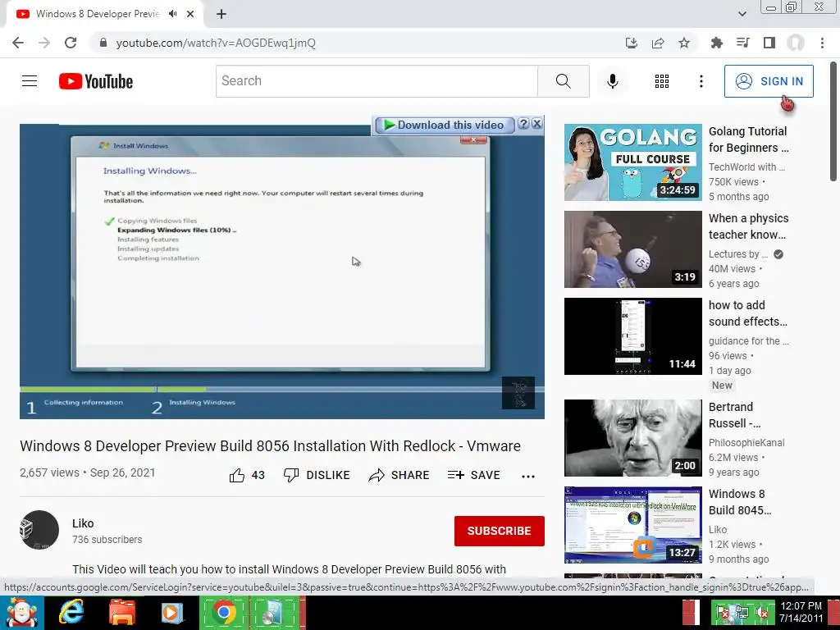Viewport: 840px width, 630px height.
Task: Open Windows 8 Build 8045 thumbnail
Action: 632,524
